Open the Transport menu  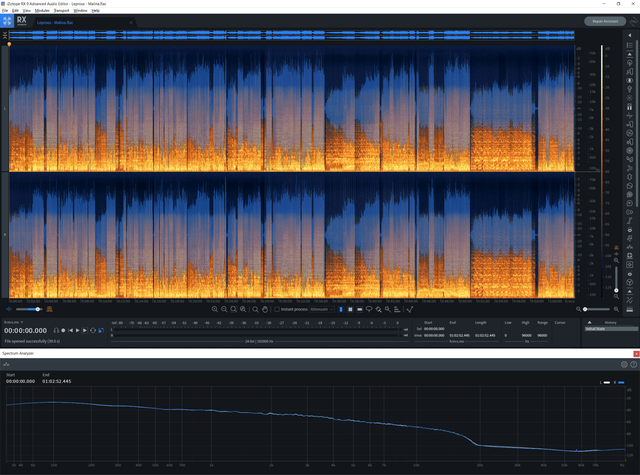[x=62, y=11]
